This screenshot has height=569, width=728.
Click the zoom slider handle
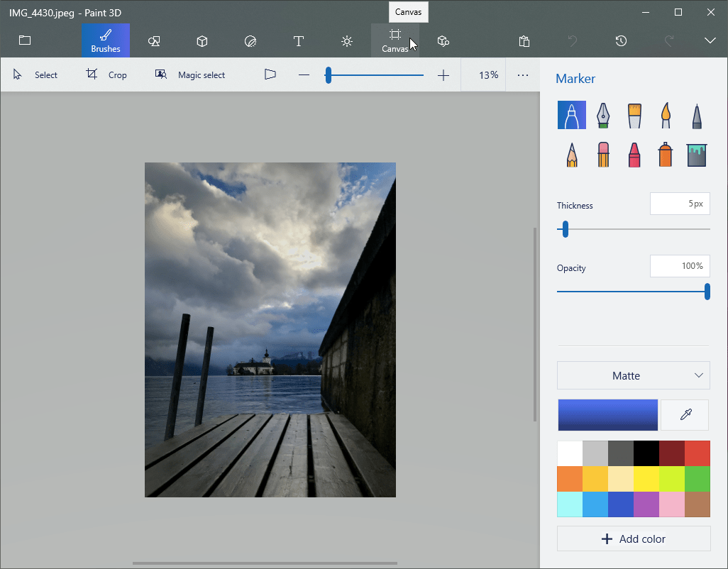(329, 74)
